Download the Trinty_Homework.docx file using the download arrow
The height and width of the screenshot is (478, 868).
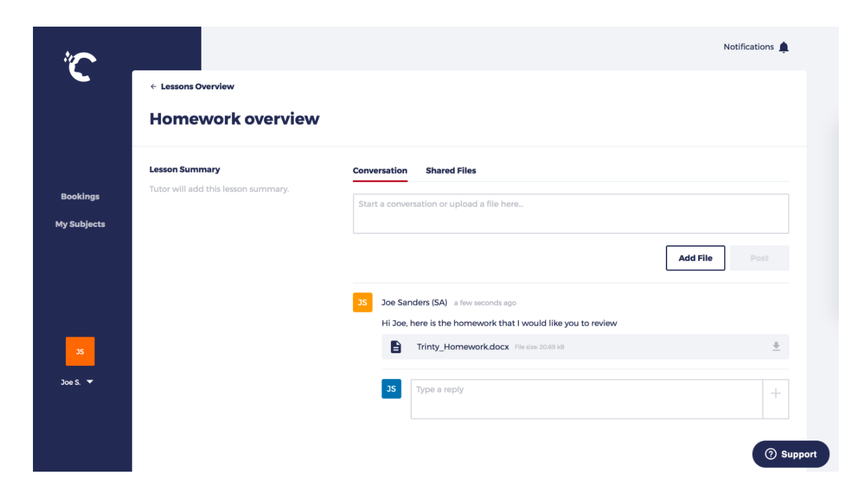pos(775,346)
